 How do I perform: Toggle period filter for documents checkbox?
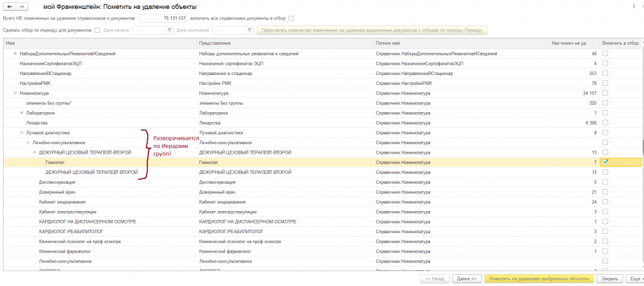coord(97,30)
